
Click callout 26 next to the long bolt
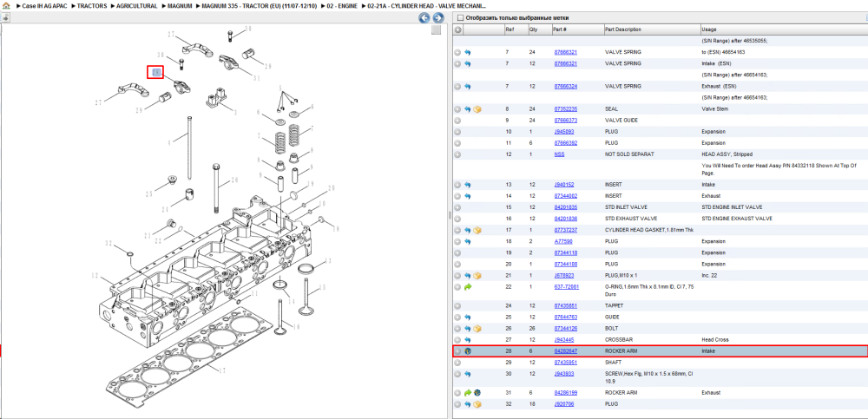coord(234,180)
